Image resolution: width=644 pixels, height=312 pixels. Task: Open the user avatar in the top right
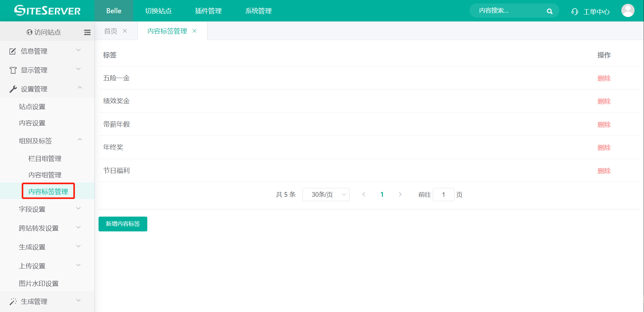(x=628, y=10)
